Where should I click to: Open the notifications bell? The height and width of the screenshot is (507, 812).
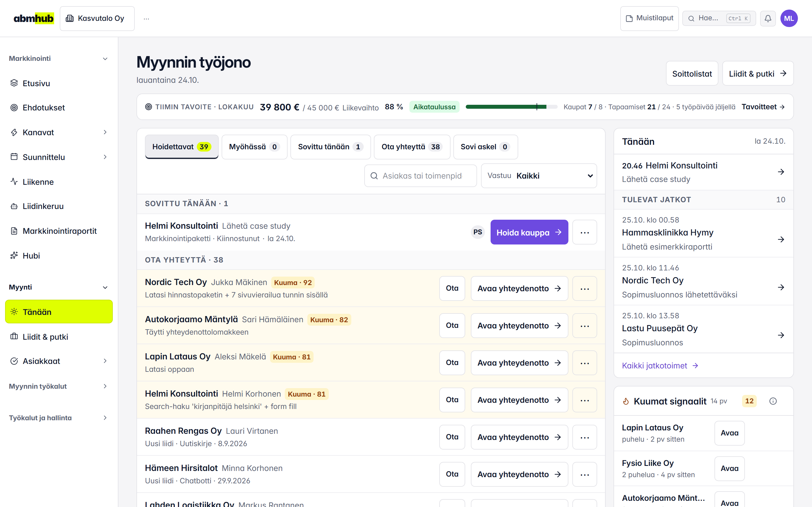click(x=768, y=18)
